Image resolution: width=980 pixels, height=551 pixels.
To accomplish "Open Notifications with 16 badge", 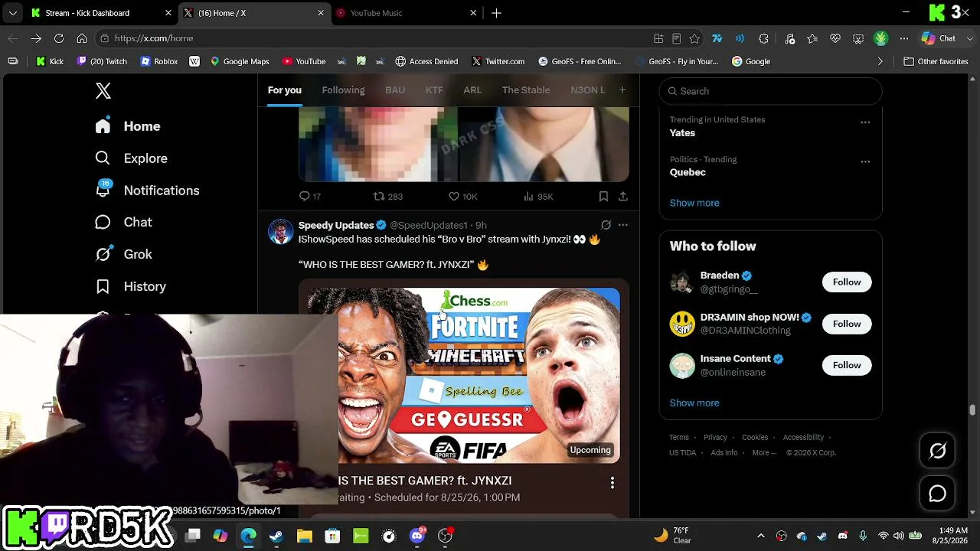I will pos(147,191).
